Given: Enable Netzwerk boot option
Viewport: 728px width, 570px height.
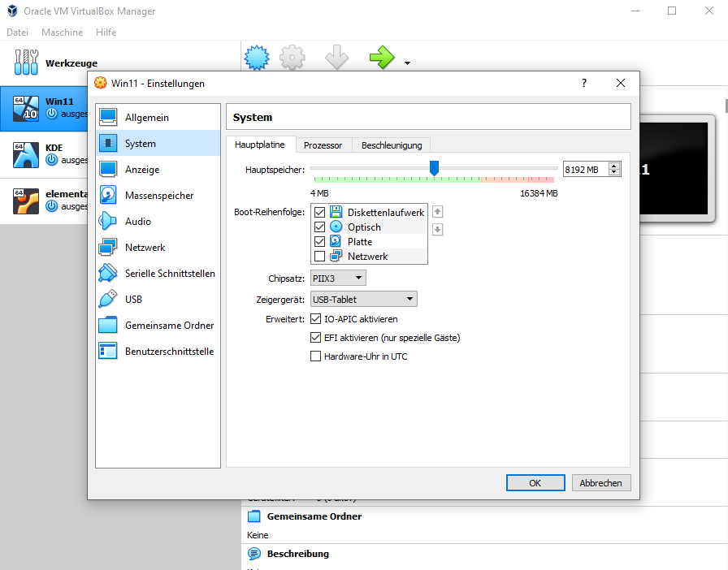Looking at the screenshot, I should tap(319, 257).
